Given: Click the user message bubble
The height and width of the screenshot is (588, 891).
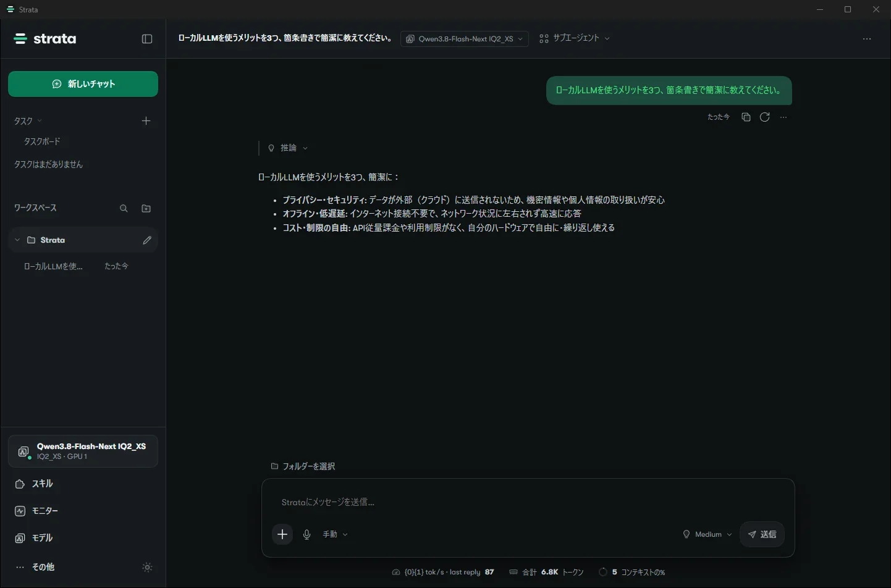Looking at the screenshot, I should (x=669, y=90).
